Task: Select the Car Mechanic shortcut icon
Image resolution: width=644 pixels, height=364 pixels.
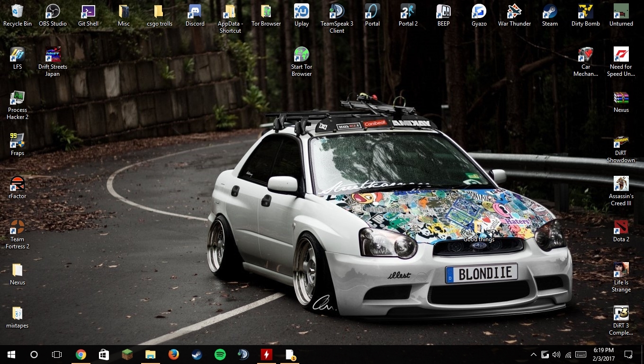Action: (x=586, y=62)
